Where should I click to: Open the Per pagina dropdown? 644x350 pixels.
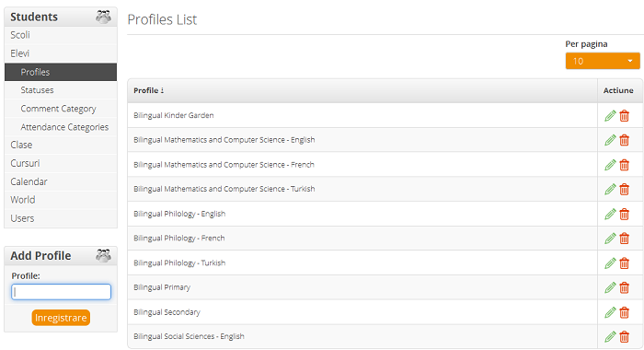pyautogui.click(x=603, y=61)
